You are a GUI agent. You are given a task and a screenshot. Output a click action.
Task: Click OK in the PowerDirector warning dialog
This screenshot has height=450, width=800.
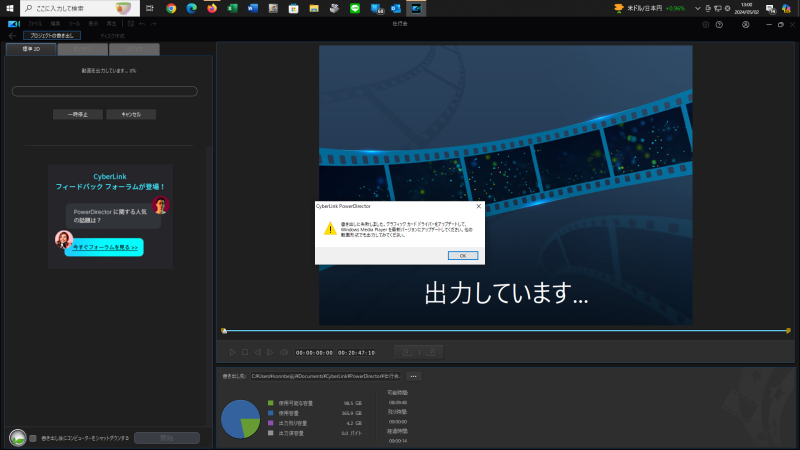pos(463,256)
